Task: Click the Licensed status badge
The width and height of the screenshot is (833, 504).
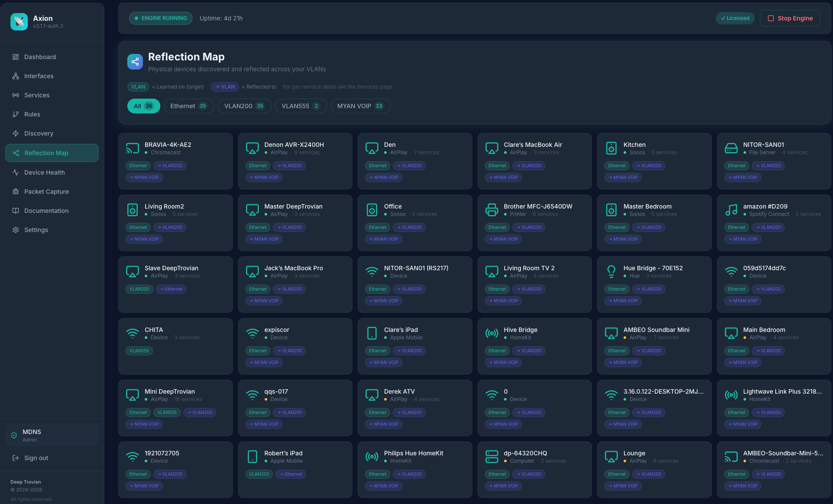Action: [735, 18]
